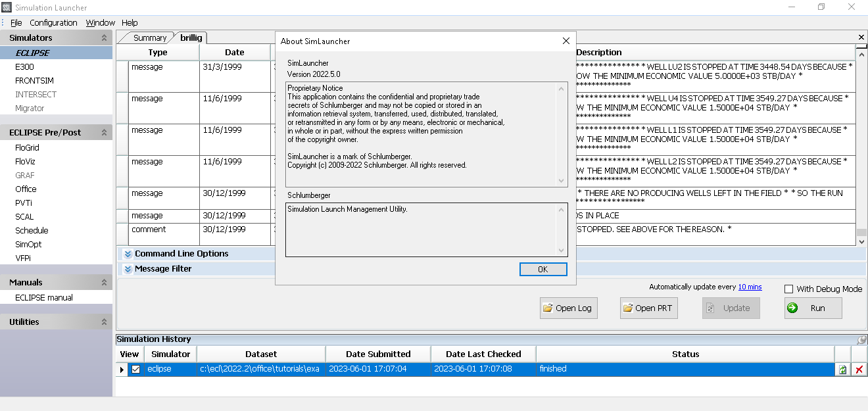Screen dimensions: 868x411
Task: Click the Open PRT button
Action: 648,308
